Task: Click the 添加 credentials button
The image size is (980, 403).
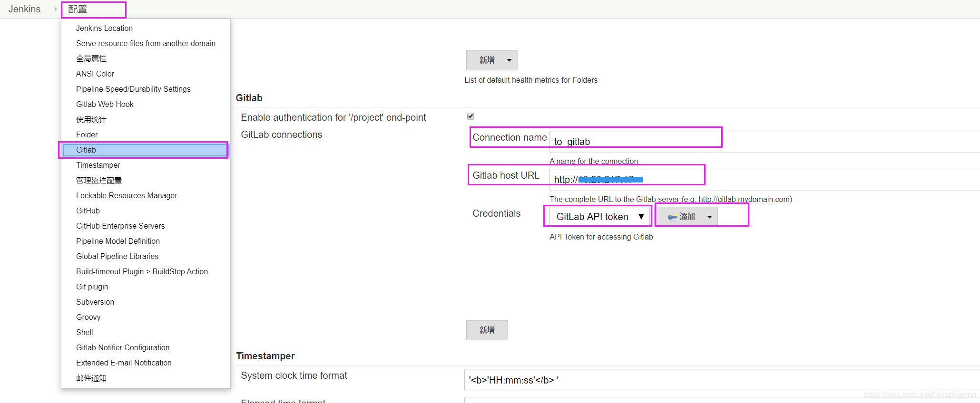Action: coord(686,217)
